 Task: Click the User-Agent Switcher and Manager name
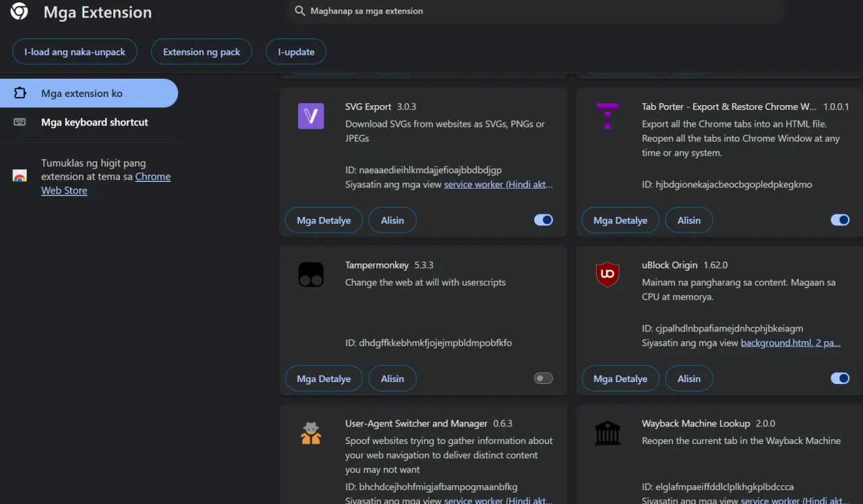[416, 423]
